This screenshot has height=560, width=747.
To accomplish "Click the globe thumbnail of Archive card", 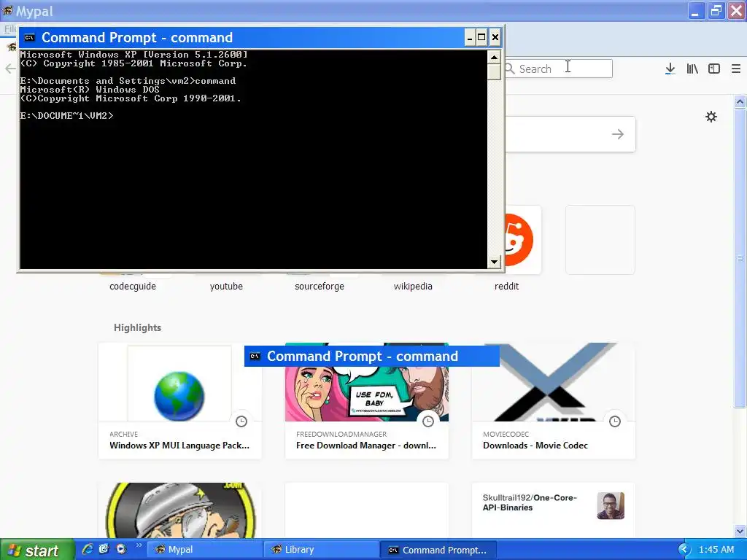I will [x=179, y=396].
